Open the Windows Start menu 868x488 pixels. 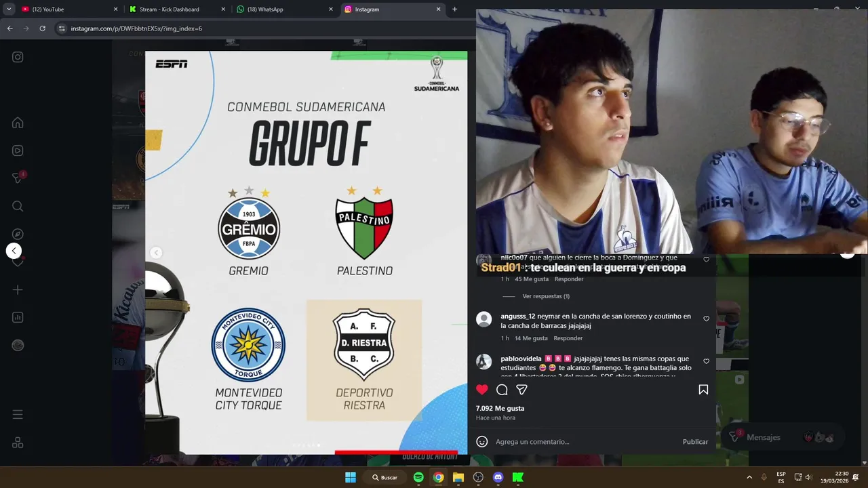tap(351, 477)
